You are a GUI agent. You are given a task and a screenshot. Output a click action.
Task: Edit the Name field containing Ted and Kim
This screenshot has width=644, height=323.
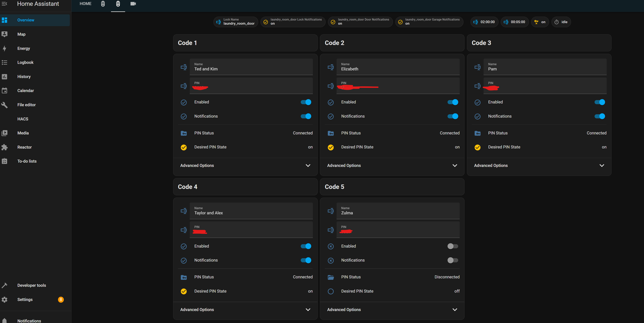pyautogui.click(x=251, y=67)
